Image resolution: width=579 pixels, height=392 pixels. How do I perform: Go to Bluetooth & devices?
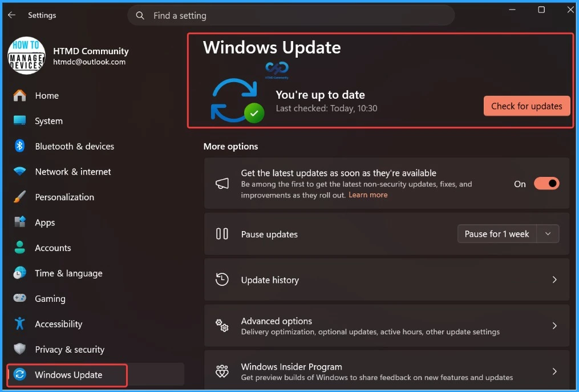point(95,146)
